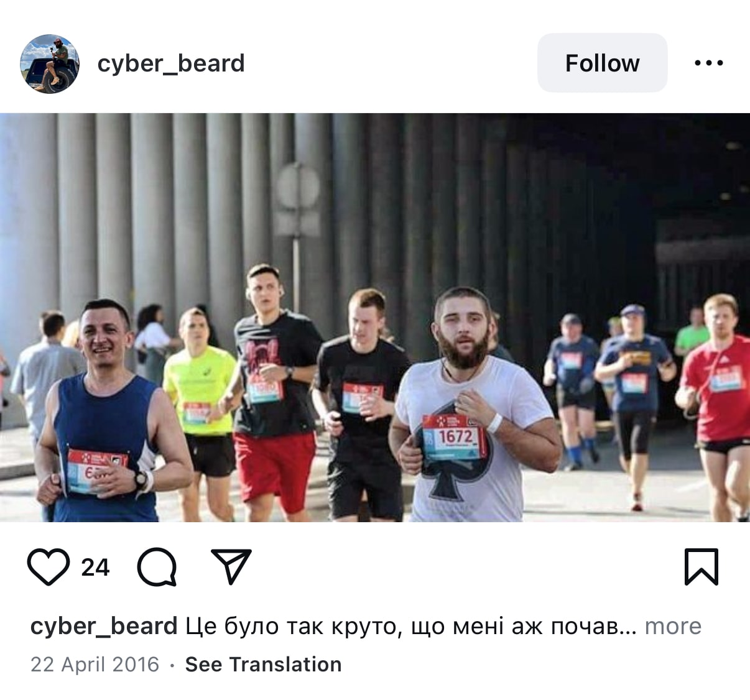
Task: Click the 22 April 2016 post date
Action: (x=95, y=664)
